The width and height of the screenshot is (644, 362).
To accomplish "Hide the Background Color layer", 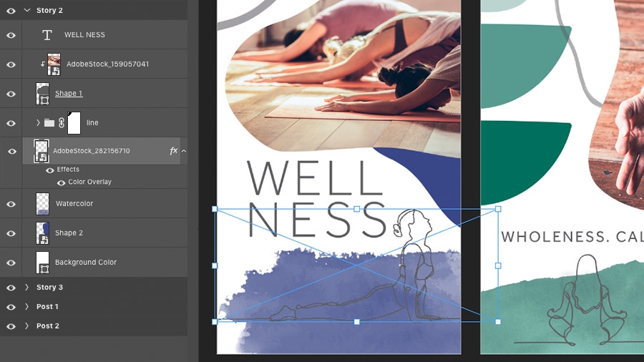I will coord(11,263).
